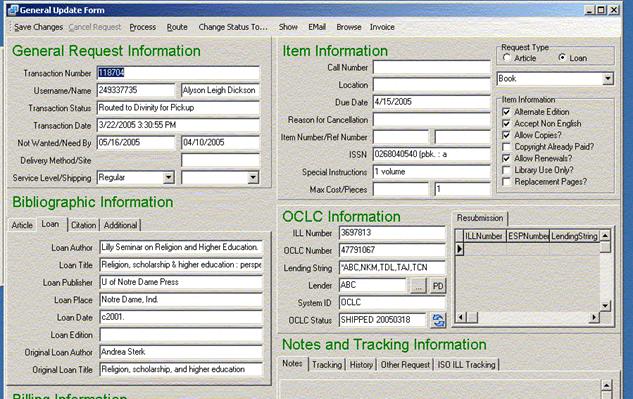Click the General Update Form title icon
The width and height of the screenshot is (633, 399).
click(13, 10)
